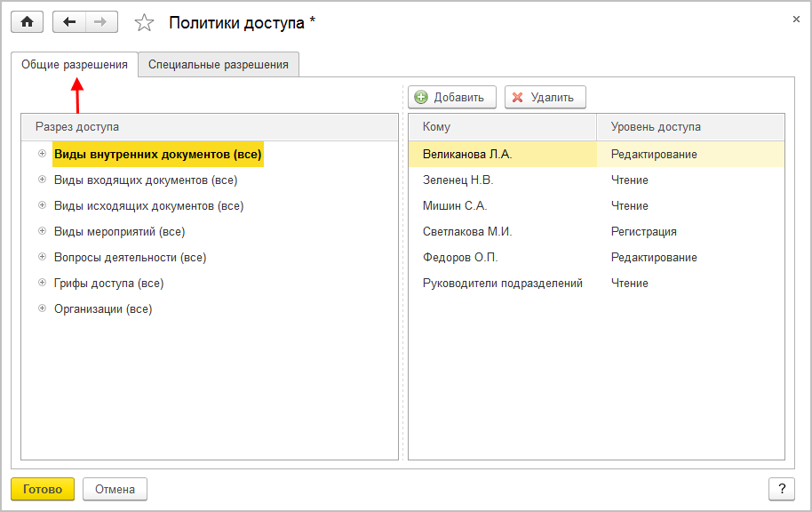Click the Уровень доступа column header

656,127
